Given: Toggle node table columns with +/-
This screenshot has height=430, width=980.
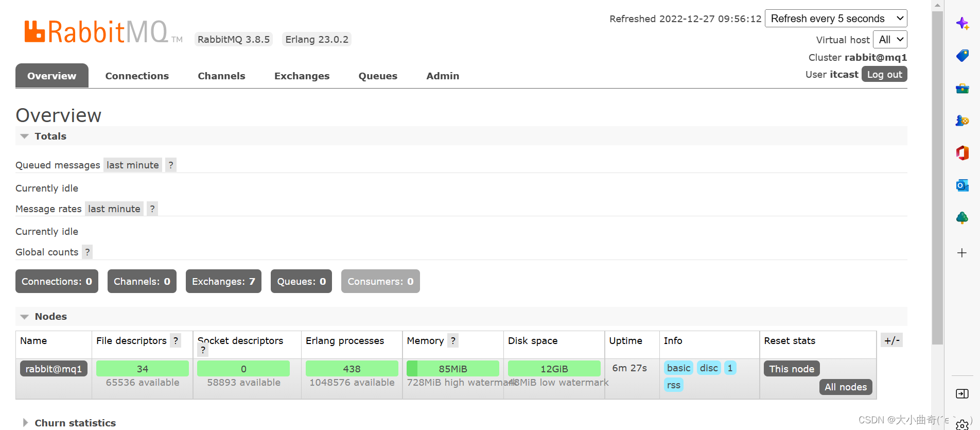Looking at the screenshot, I should click(x=891, y=340).
